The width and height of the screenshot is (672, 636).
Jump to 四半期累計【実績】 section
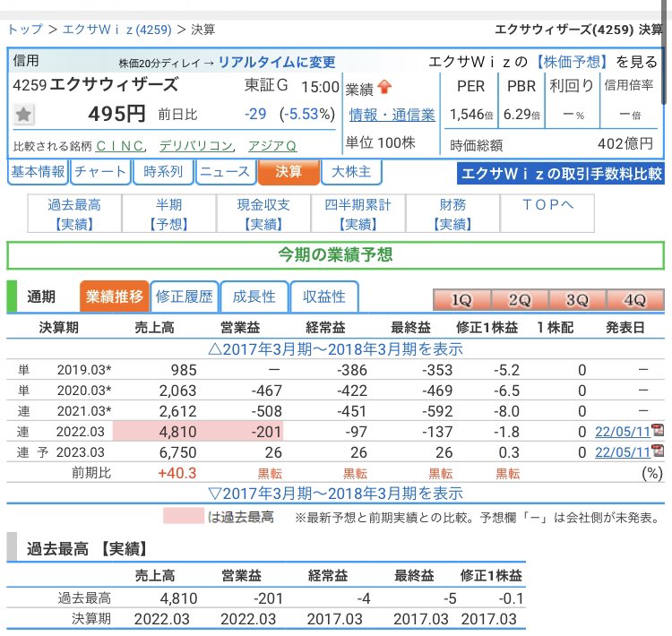358,213
